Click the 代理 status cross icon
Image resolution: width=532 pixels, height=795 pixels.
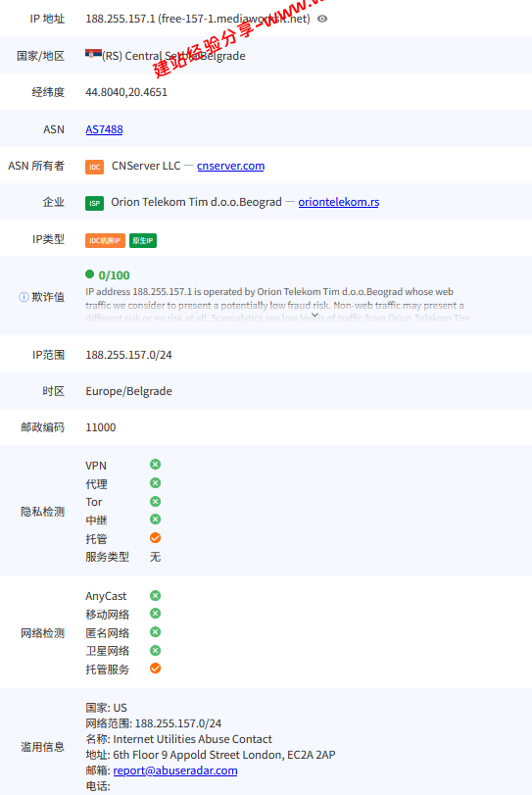click(x=156, y=482)
